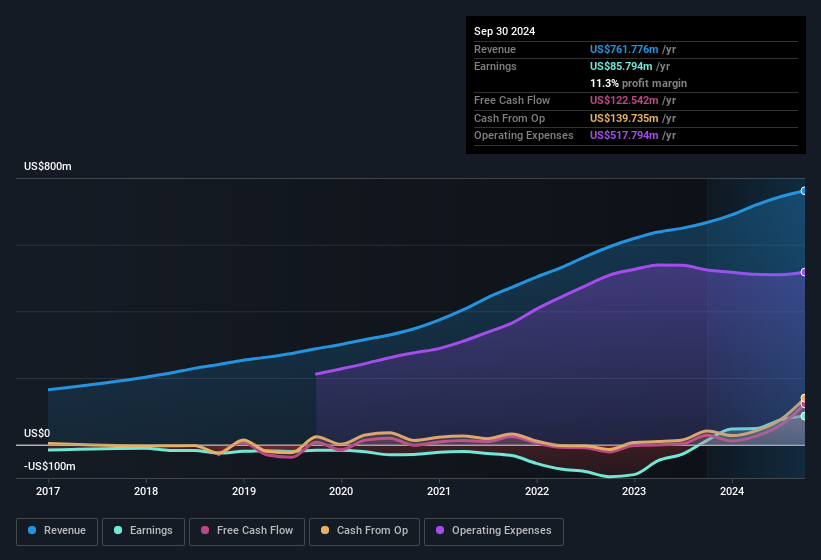Click the US$139.735m cash from op value

pyautogui.click(x=624, y=118)
